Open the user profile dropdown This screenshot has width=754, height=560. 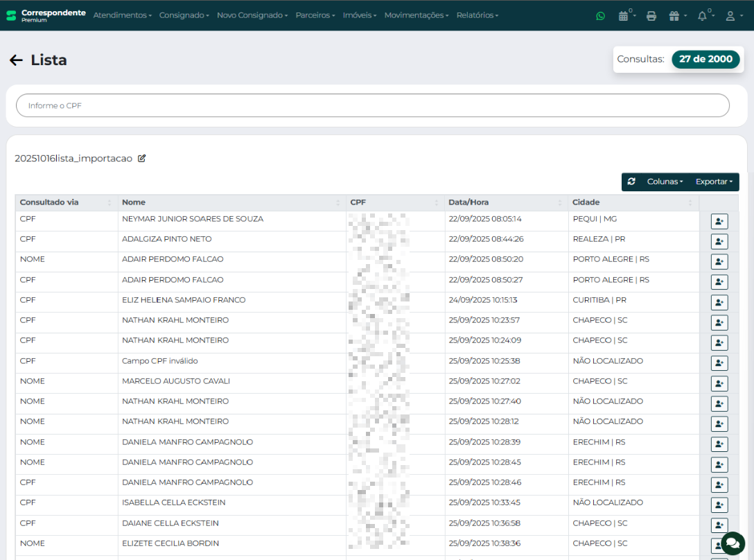click(x=733, y=16)
